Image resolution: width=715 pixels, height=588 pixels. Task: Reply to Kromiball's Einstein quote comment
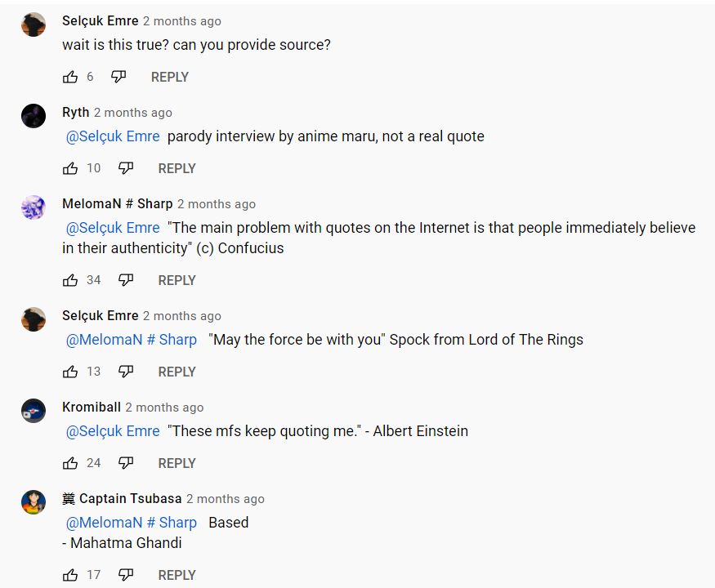pyautogui.click(x=177, y=463)
